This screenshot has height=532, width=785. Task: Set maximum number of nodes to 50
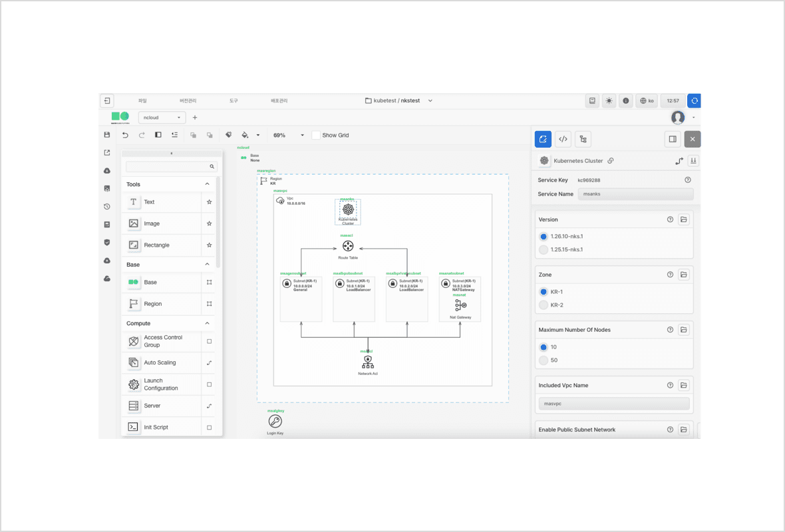pos(544,360)
